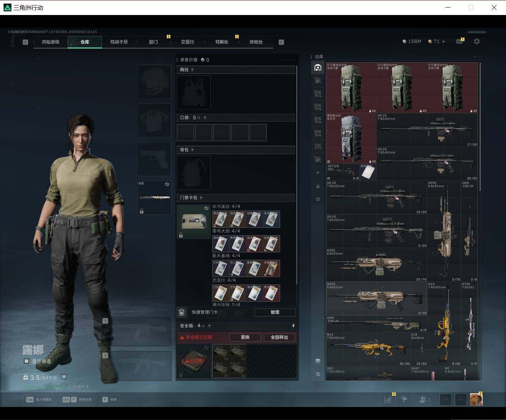Select the main warehouse storage icon
The image size is (506, 420).
click(x=318, y=68)
